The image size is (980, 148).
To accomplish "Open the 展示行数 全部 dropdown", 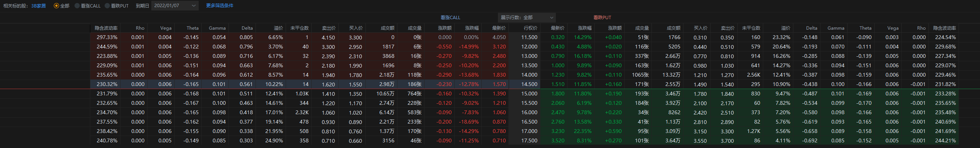I will [x=527, y=17].
